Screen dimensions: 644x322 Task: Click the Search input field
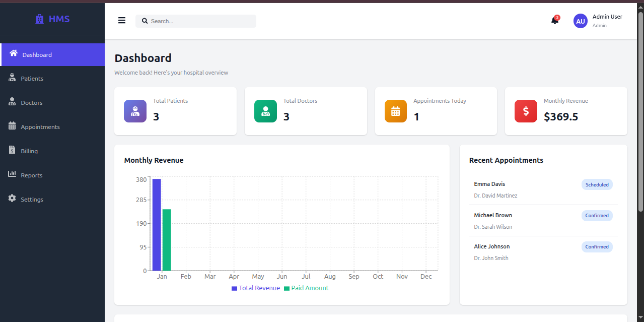pyautogui.click(x=196, y=21)
